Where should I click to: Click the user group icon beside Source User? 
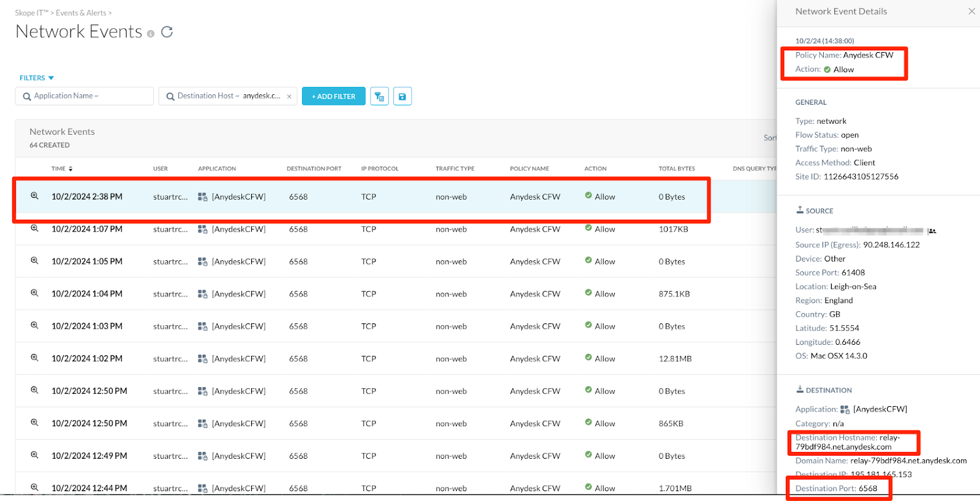tap(932, 231)
